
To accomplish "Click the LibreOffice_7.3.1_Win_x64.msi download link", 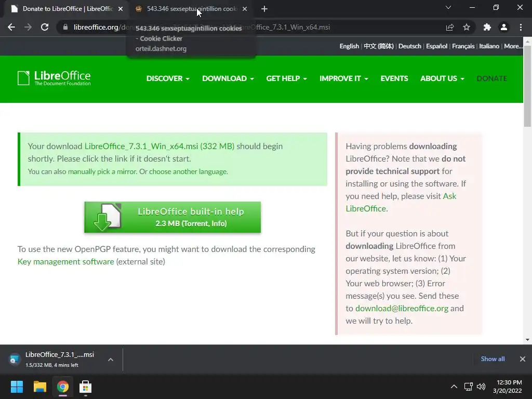I will (159, 146).
